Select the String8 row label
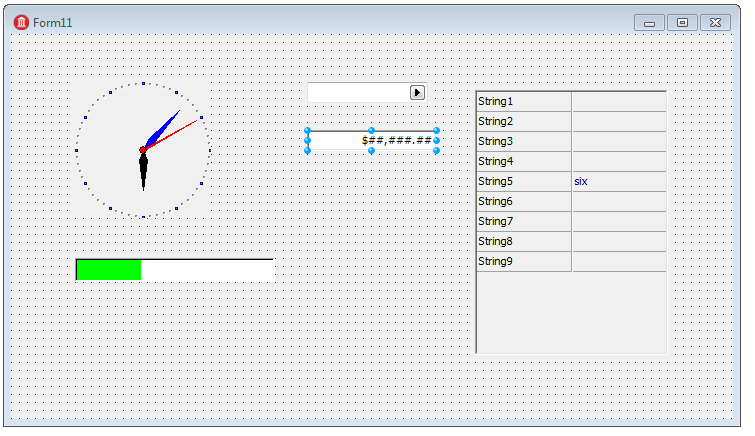 coord(523,241)
